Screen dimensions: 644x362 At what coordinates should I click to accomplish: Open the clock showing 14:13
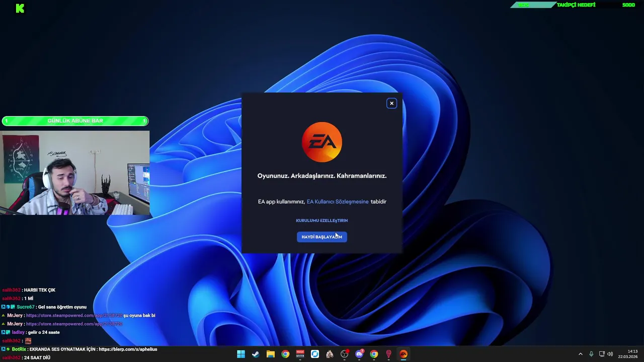(x=628, y=354)
